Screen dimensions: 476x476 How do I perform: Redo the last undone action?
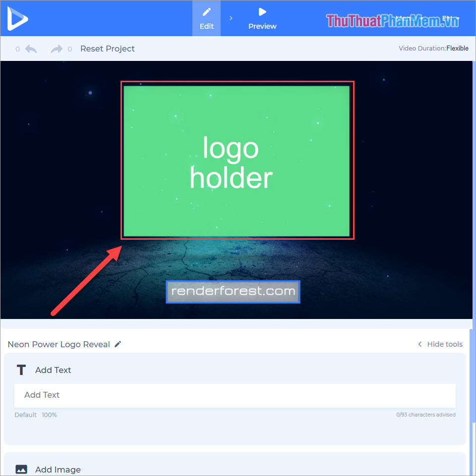(x=57, y=49)
